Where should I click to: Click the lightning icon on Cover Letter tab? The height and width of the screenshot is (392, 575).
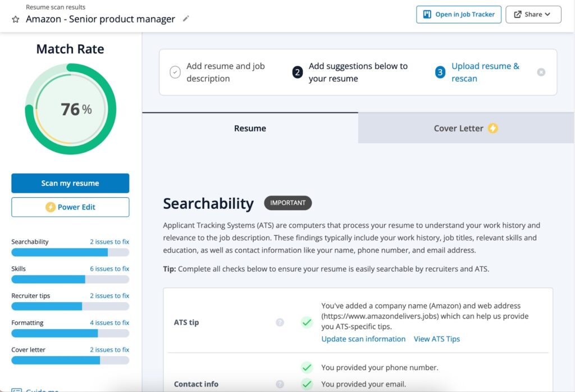pos(492,128)
